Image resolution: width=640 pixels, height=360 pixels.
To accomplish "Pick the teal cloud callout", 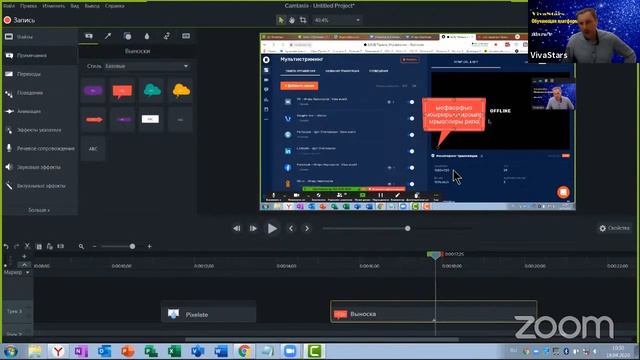I will (151, 91).
